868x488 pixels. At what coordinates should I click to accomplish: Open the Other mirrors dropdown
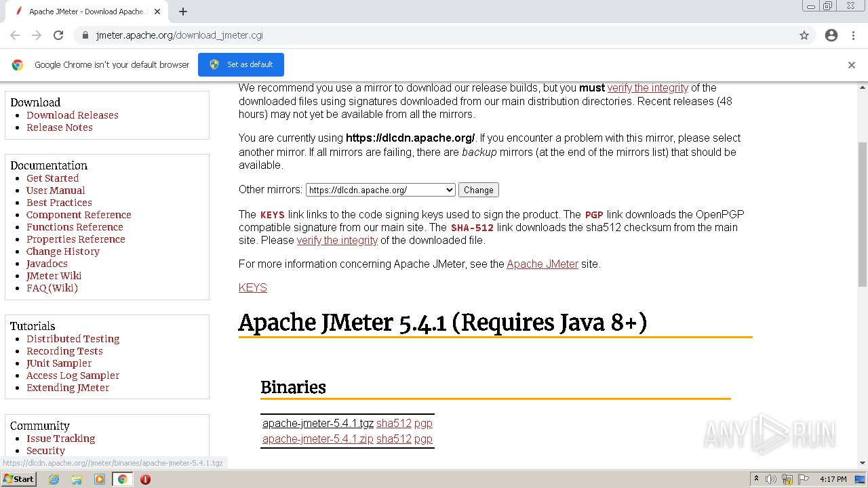point(380,190)
